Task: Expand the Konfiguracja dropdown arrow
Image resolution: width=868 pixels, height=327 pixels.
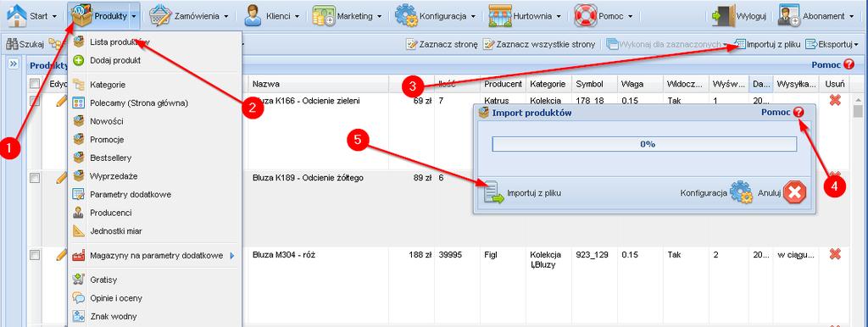Action: [x=473, y=17]
